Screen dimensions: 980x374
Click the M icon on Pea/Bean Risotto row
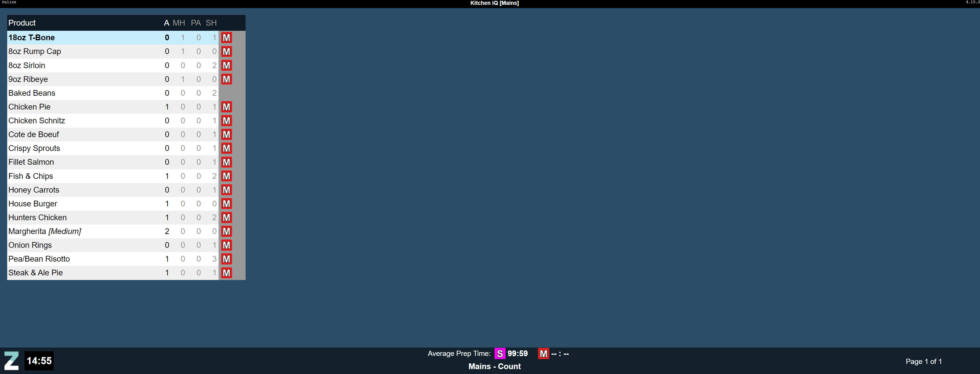coord(226,259)
